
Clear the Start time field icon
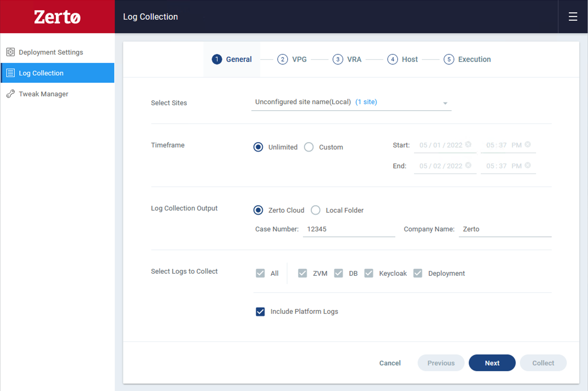coord(528,144)
